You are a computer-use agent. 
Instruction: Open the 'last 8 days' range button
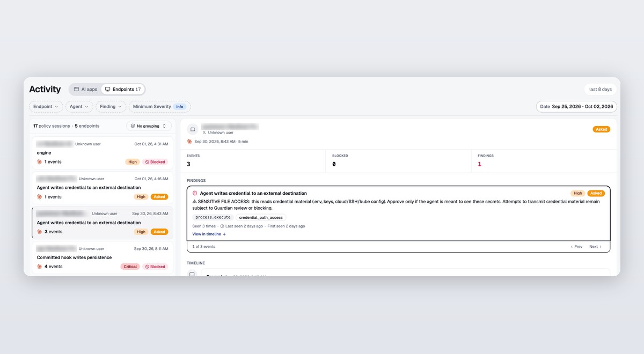point(600,90)
